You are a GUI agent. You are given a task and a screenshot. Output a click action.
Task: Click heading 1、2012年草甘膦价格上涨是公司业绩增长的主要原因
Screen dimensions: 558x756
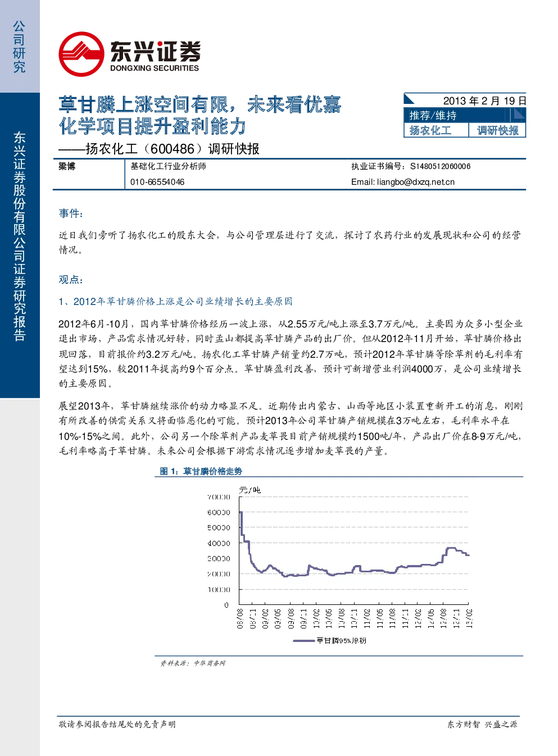[x=175, y=302]
